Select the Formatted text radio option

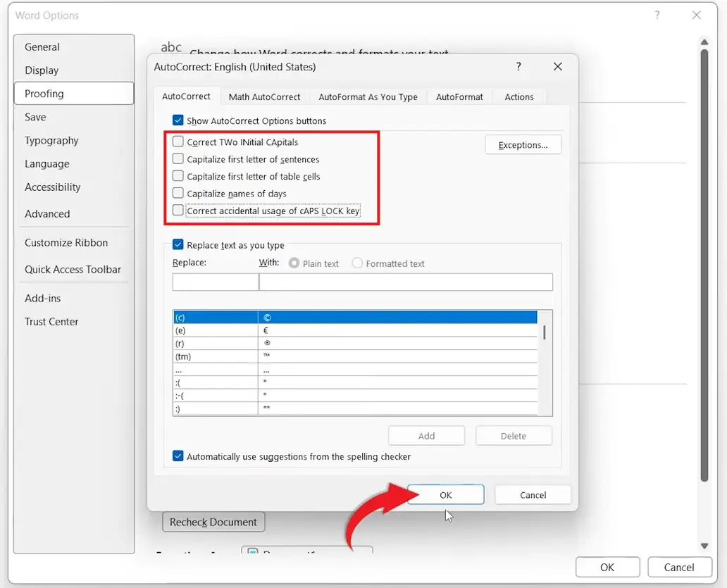coord(357,263)
